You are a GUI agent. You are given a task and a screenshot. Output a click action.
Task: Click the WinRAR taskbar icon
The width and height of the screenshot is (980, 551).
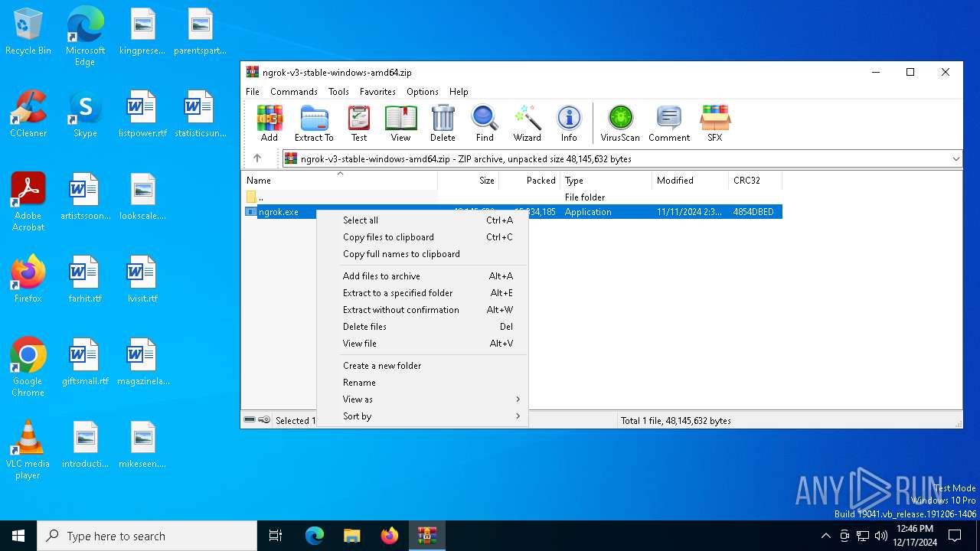pos(426,536)
